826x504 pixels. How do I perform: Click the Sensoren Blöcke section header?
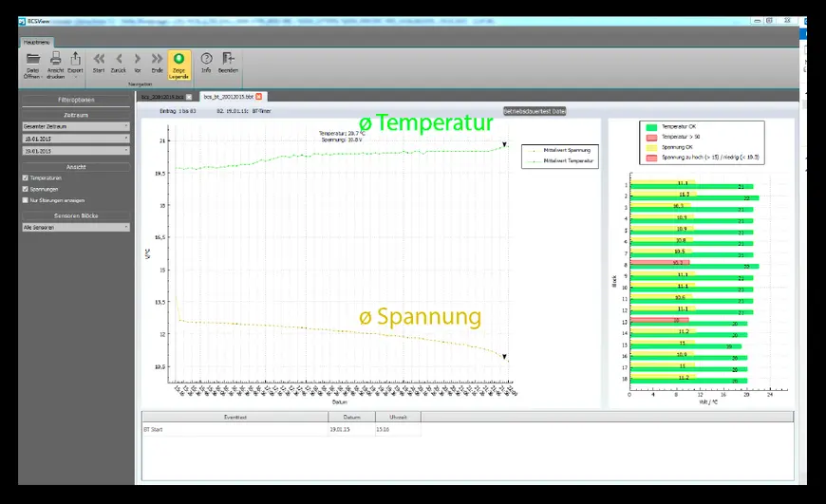pos(76,215)
